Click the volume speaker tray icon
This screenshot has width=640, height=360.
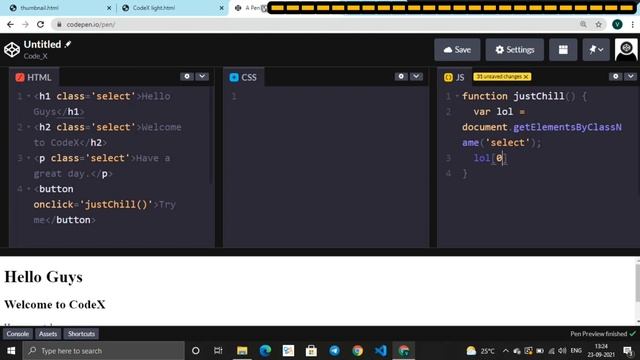click(562, 351)
